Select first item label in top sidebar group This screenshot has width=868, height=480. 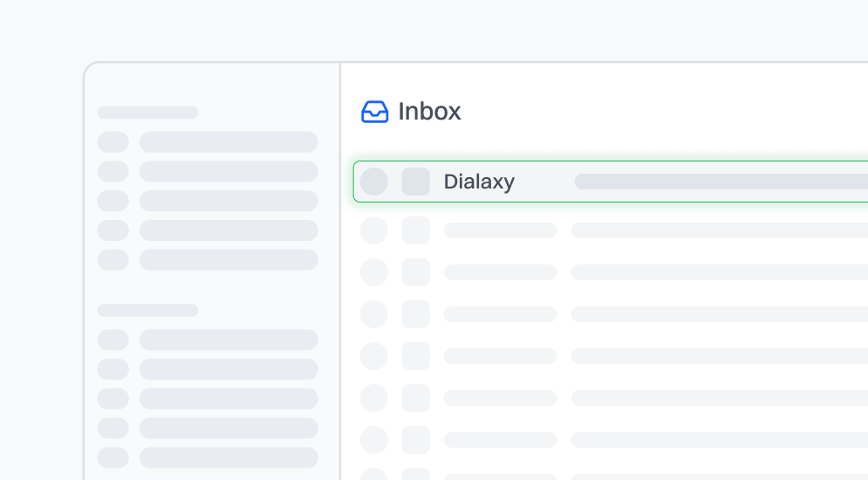pyautogui.click(x=229, y=142)
